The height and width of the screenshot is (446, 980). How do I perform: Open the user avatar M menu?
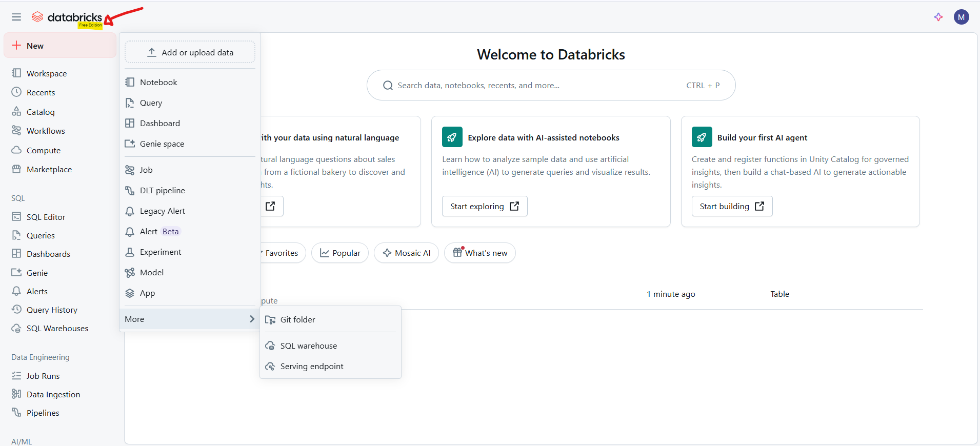coord(961,17)
